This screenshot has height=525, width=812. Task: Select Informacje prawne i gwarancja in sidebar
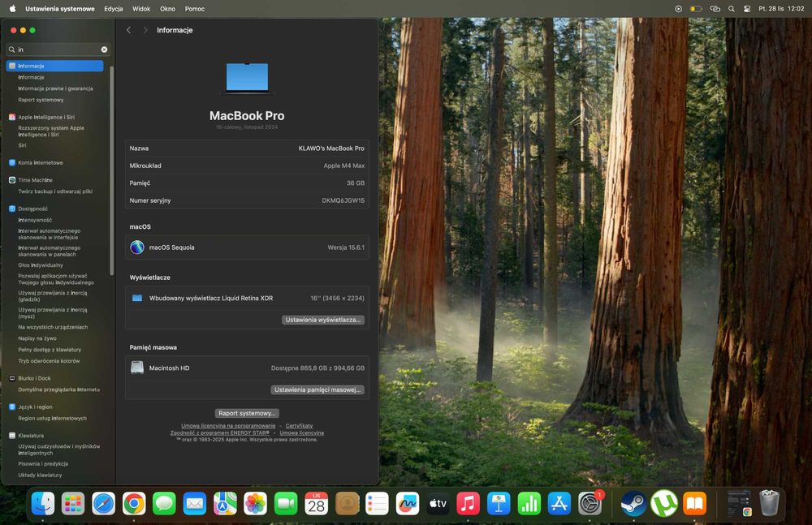pyautogui.click(x=55, y=88)
